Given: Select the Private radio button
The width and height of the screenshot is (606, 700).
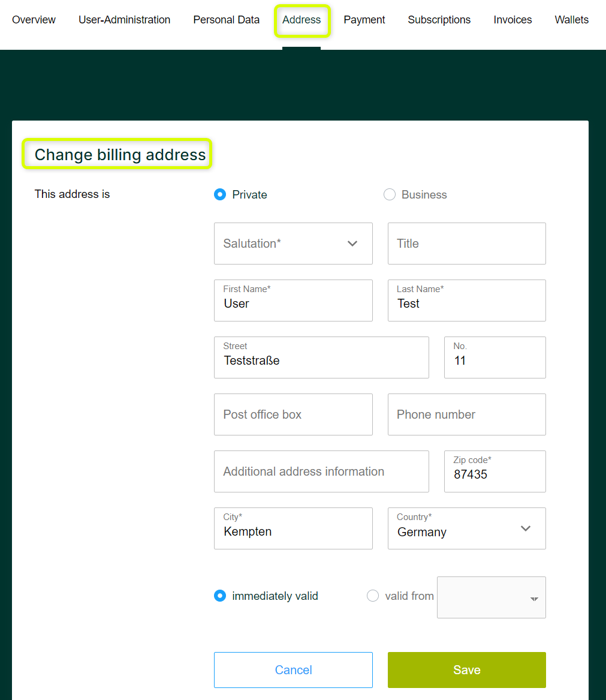Looking at the screenshot, I should click(x=220, y=194).
